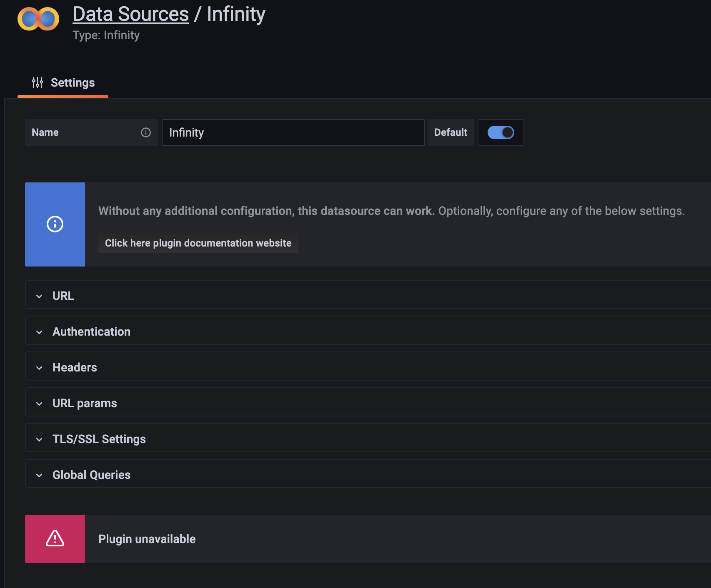
Task: Toggle the Default data source switch
Action: [x=501, y=132]
